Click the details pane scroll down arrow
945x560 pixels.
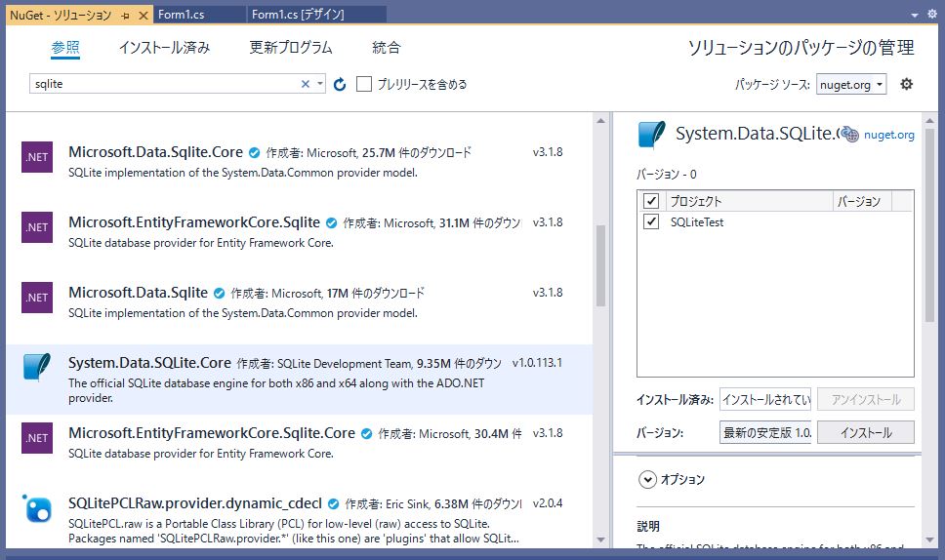tap(929, 540)
